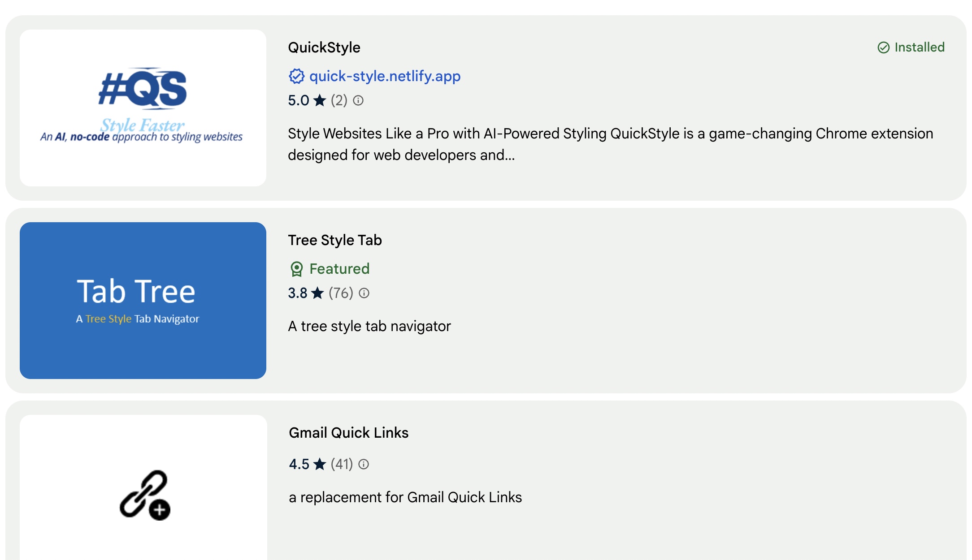The height and width of the screenshot is (560, 972).
Task: Open rating info for Gmail Quick Links
Action: click(x=365, y=465)
